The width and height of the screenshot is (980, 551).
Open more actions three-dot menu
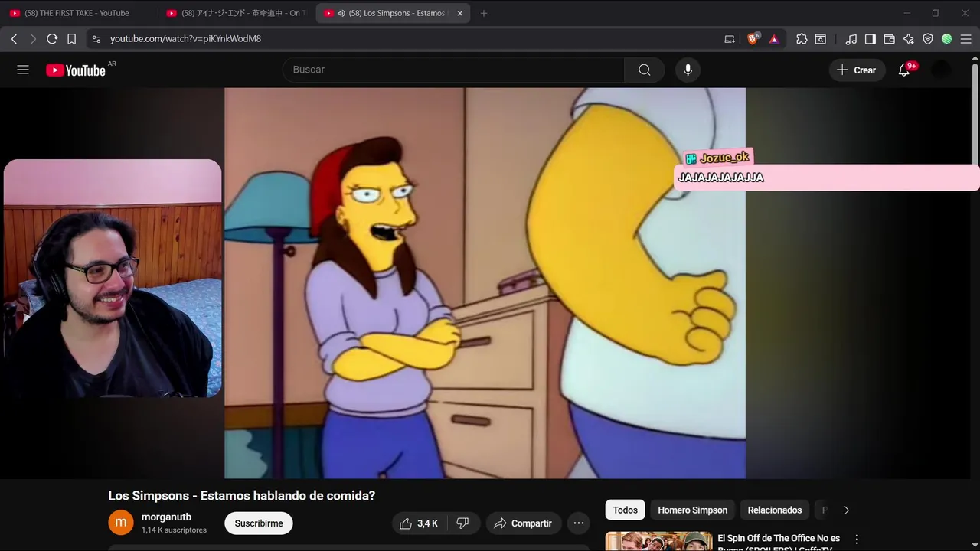579,523
